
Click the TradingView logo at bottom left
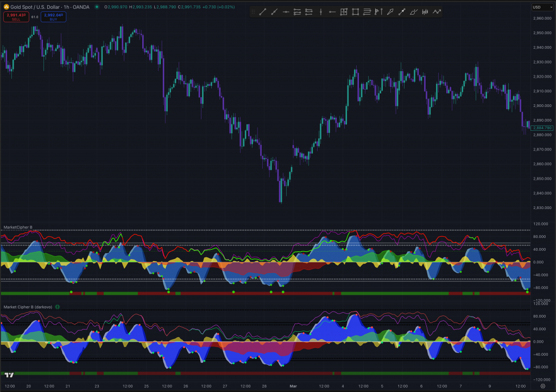(9, 375)
